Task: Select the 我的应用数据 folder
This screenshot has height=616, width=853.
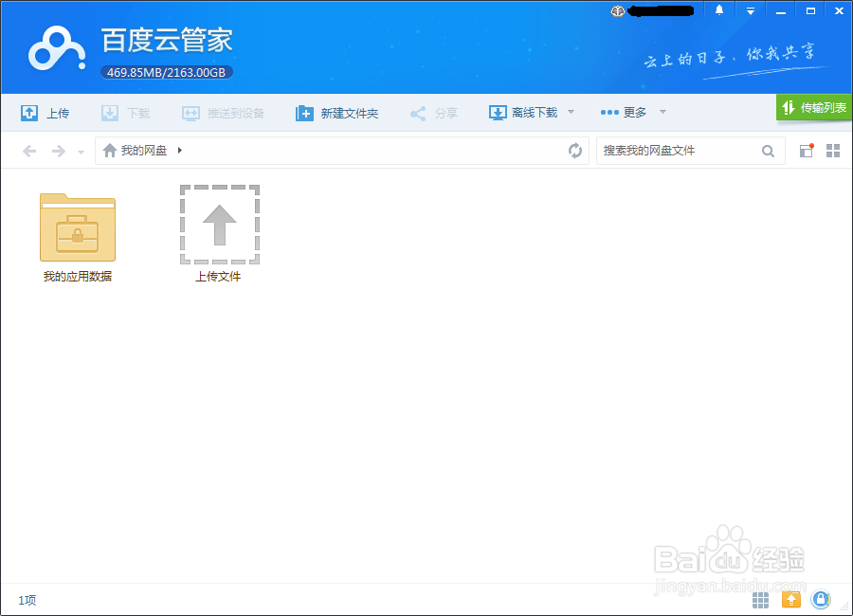Action: pyautogui.click(x=78, y=238)
